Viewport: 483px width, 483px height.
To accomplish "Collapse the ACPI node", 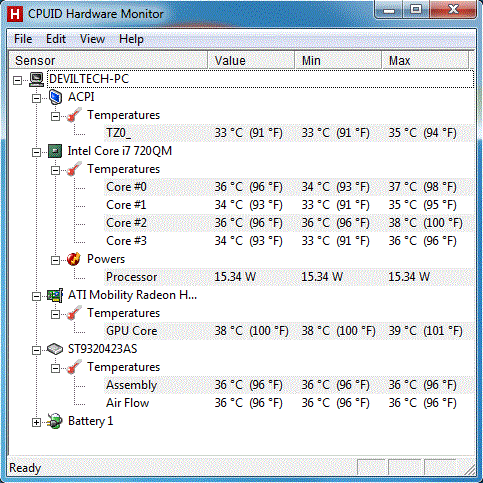I will pos(36,98).
